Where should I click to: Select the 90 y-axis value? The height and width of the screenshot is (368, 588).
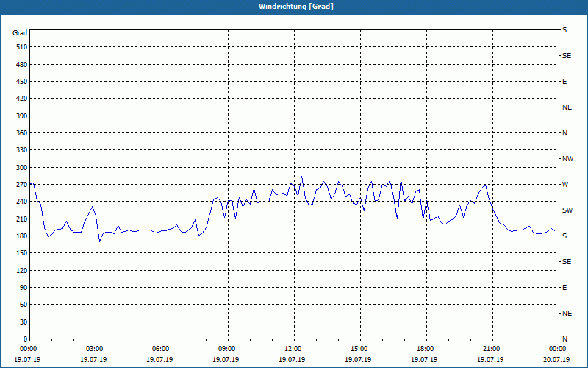(x=24, y=288)
